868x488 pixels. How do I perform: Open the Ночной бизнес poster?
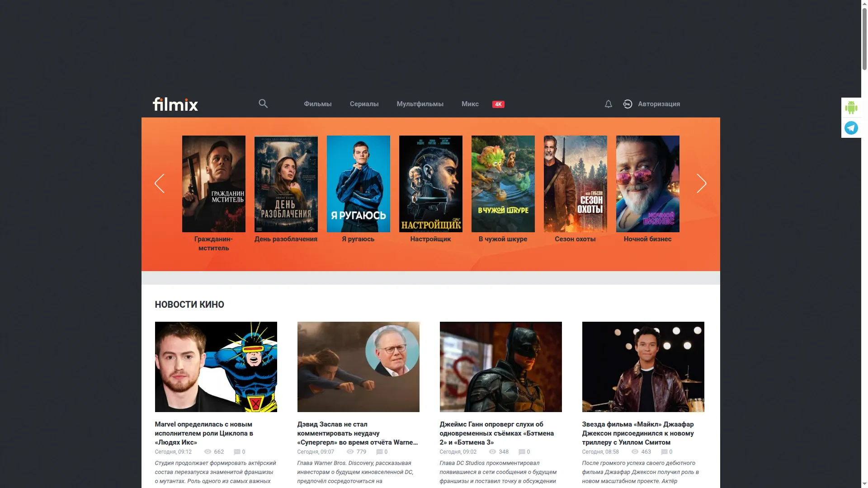[648, 184]
